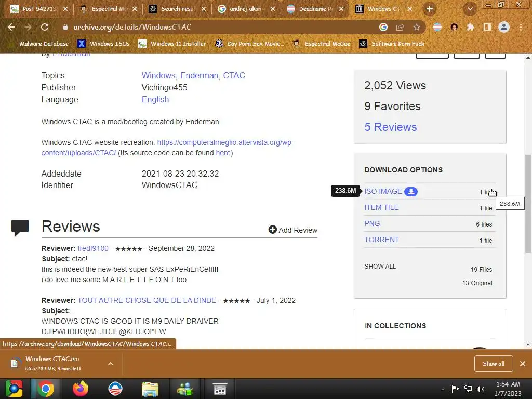Open the Enderman topic link
This screenshot has height=399, width=532.
pyautogui.click(x=199, y=76)
